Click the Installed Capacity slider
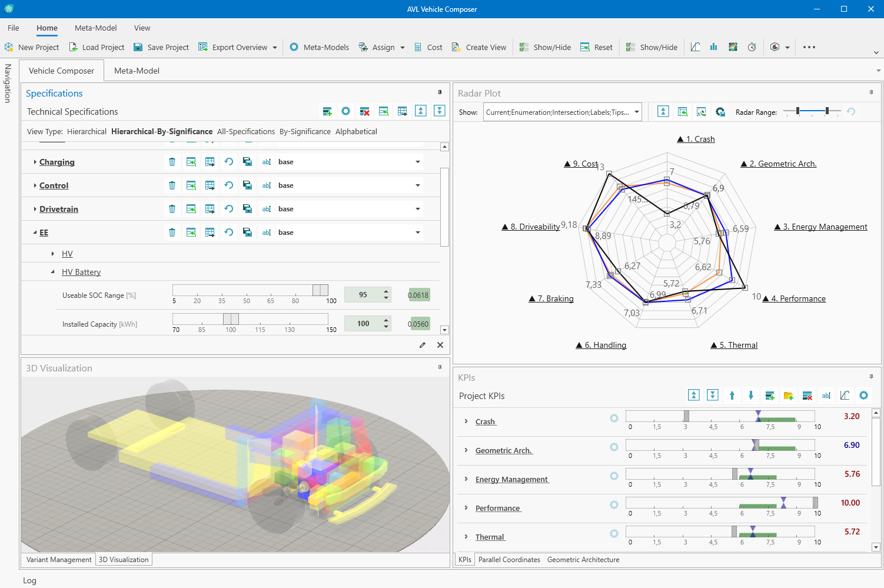The image size is (884, 588). point(250,318)
